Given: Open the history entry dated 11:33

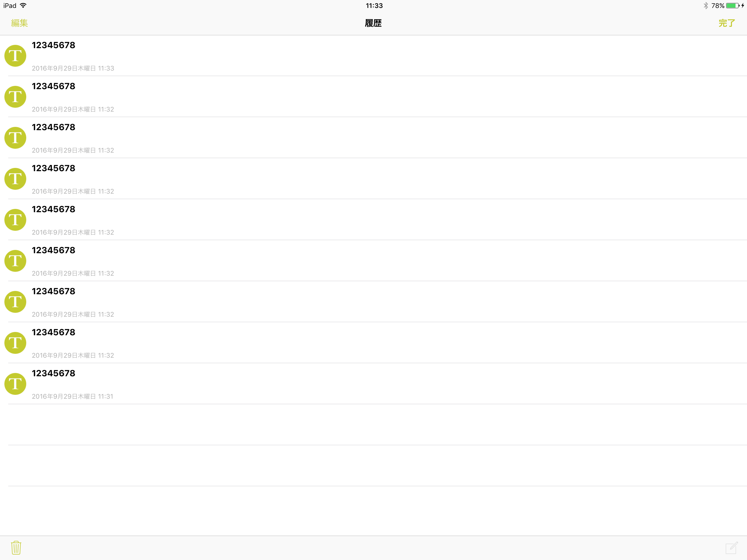Looking at the screenshot, I should pos(373,56).
